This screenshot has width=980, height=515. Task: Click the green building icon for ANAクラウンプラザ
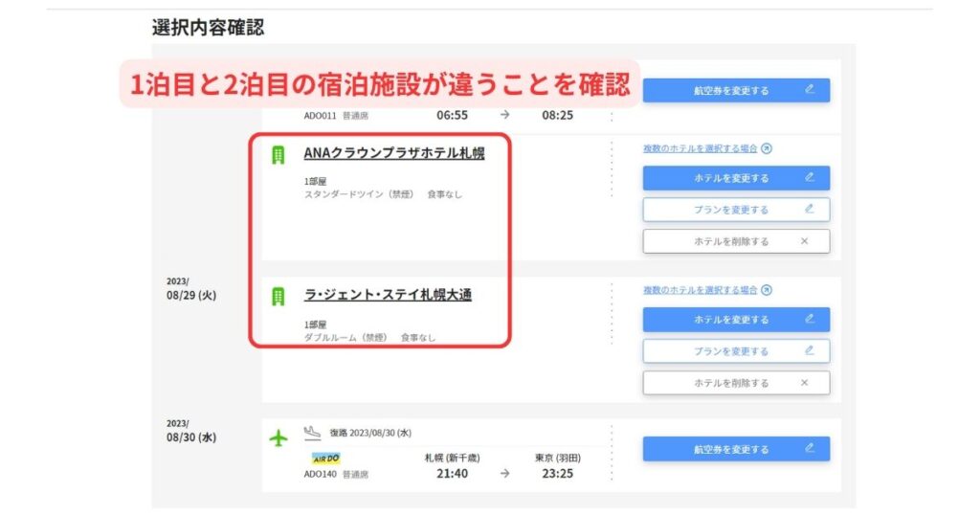pyautogui.click(x=278, y=154)
